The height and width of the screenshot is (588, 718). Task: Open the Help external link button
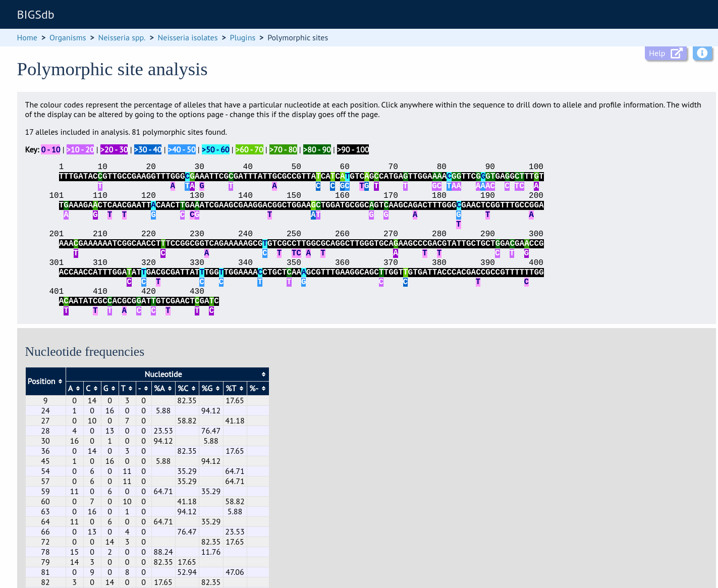coord(666,54)
